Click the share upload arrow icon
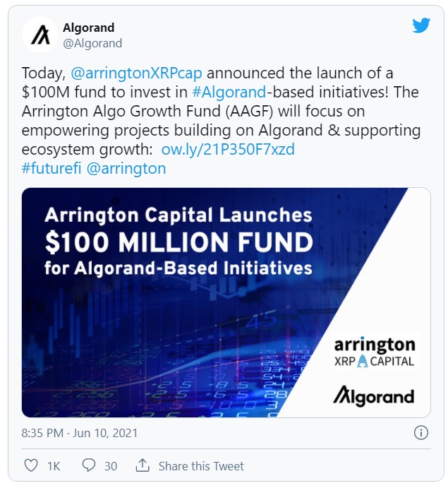 [143, 465]
